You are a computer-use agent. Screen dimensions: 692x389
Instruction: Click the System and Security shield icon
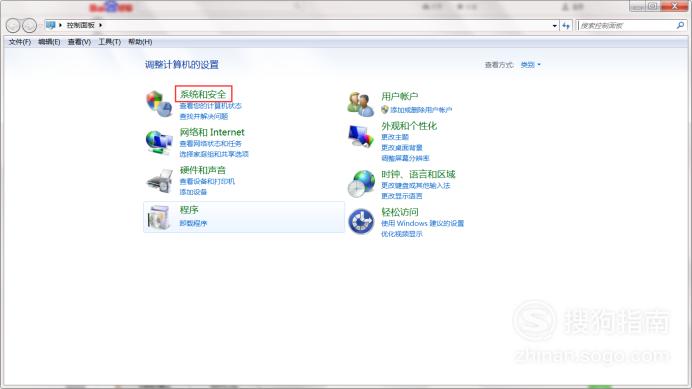(x=159, y=103)
